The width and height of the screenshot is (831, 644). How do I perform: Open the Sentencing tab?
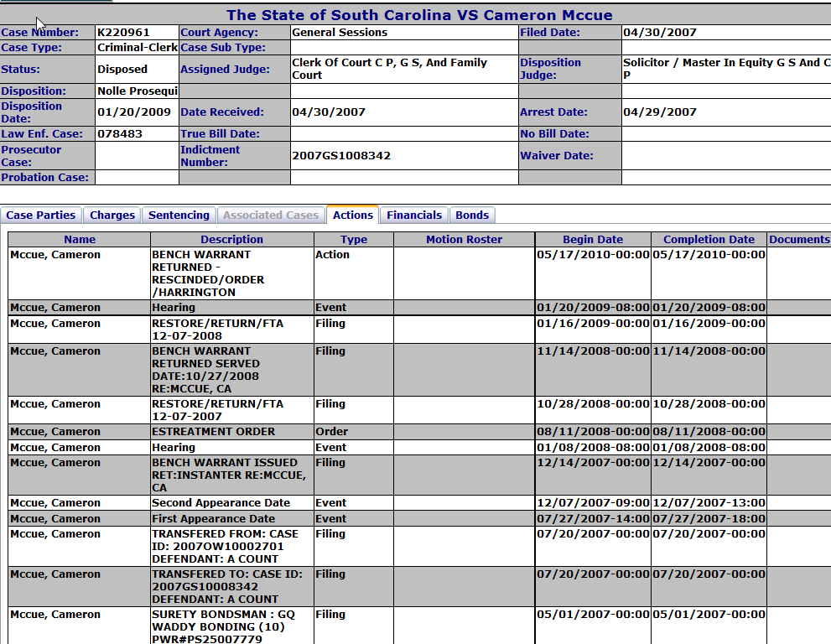point(179,215)
